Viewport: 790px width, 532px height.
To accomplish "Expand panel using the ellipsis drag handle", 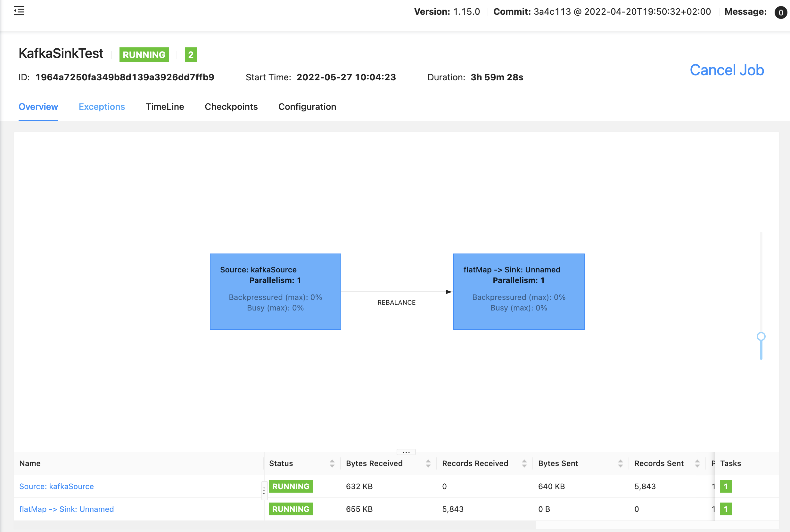I will (406, 452).
